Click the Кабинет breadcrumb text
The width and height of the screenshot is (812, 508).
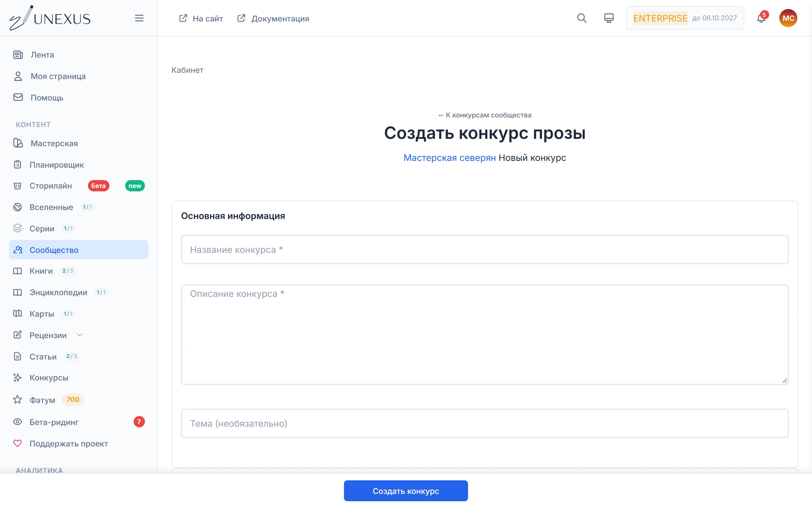coord(187,70)
